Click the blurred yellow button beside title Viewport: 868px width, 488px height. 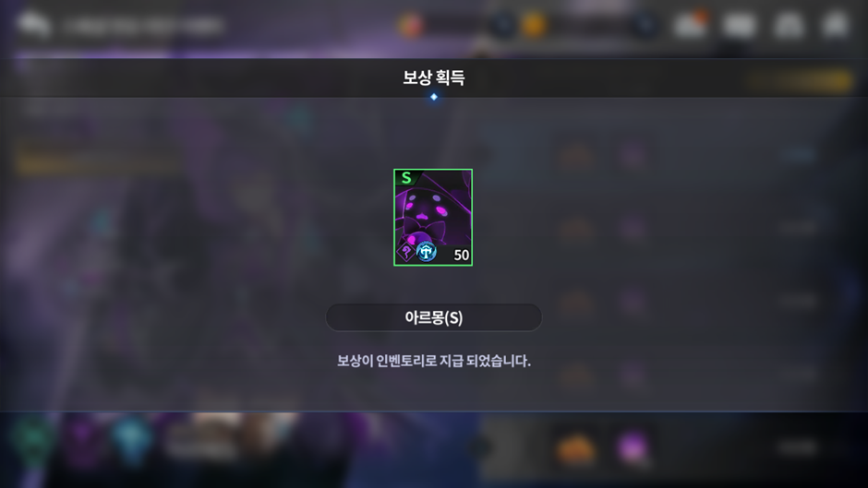[x=801, y=81]
